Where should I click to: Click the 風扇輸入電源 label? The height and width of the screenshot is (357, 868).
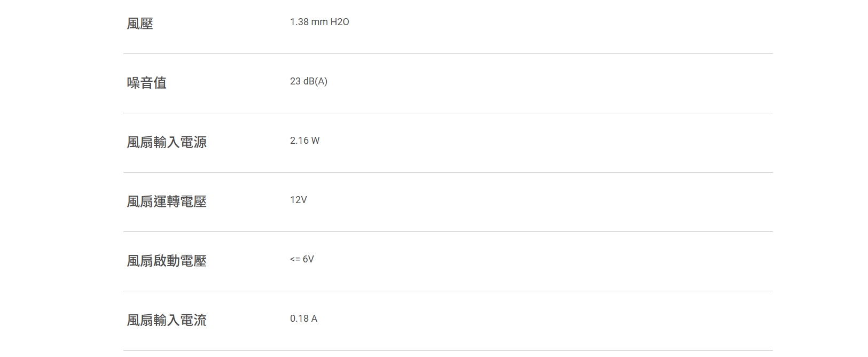(x=167, y=142)
